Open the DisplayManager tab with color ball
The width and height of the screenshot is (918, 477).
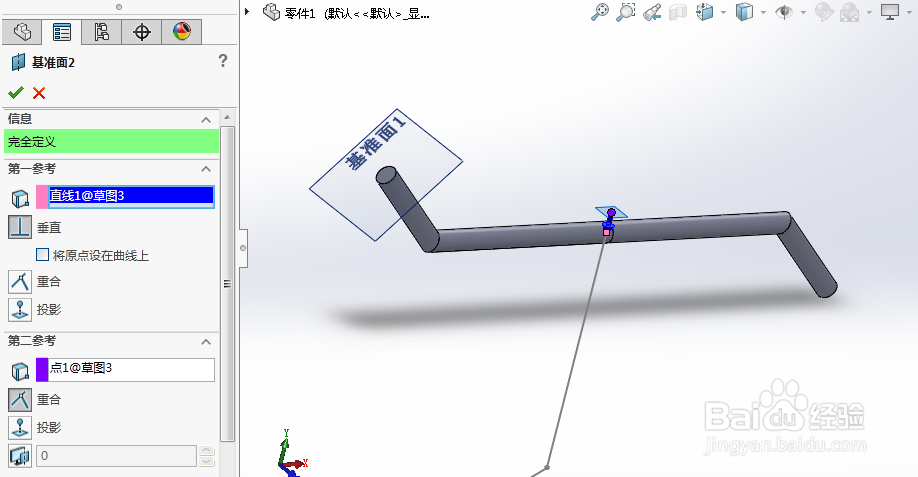(x=182, y=32)
